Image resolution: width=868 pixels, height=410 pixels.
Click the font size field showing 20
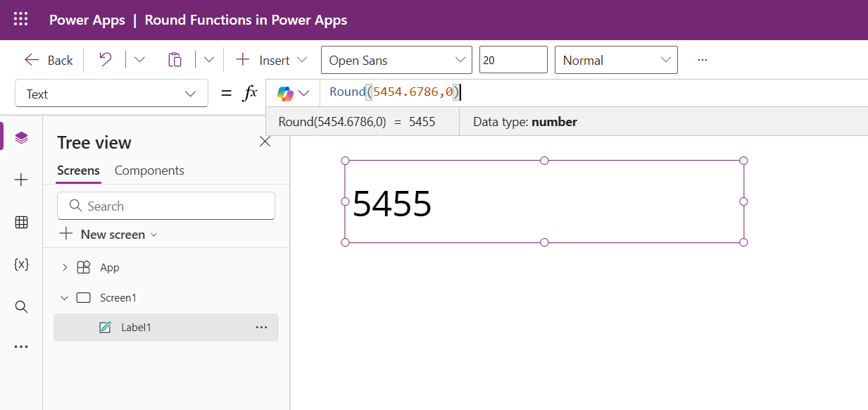[512, 60]
